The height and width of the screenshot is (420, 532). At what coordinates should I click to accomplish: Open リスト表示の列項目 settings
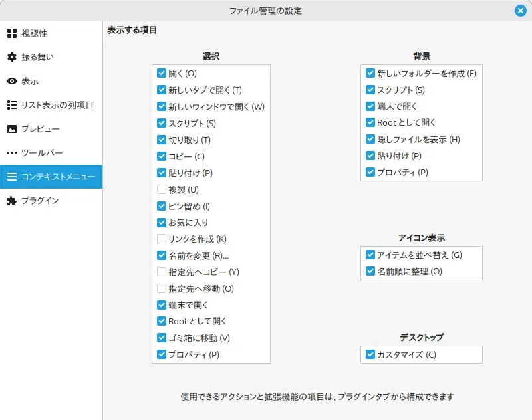pos(51,105)
